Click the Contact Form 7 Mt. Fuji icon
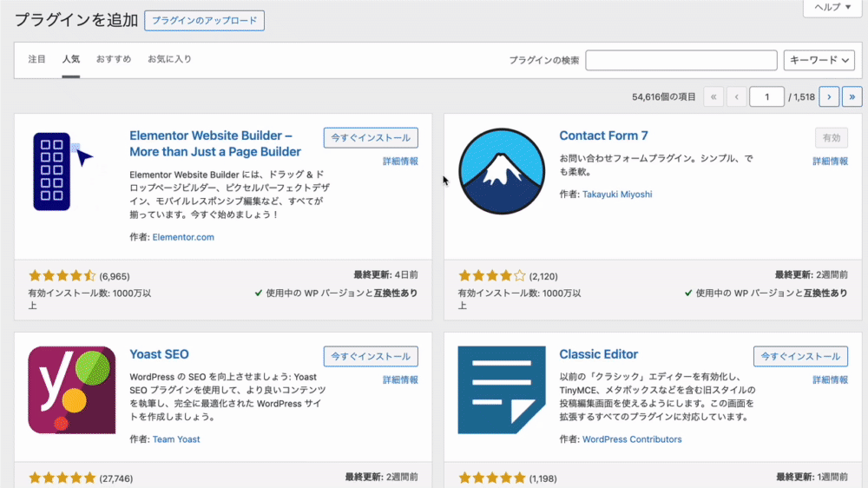This screenshot has height=488, width=868. click(x=502, y=172)
